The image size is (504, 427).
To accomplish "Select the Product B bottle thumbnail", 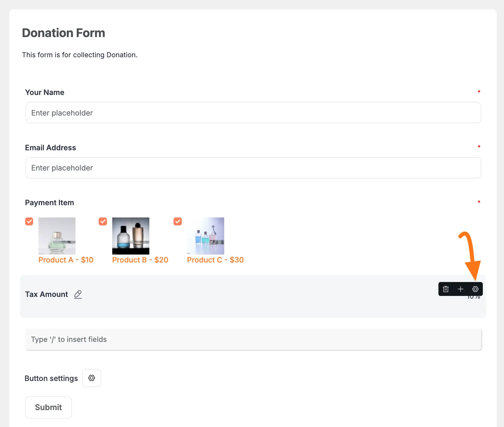I will tap(131, 236).
